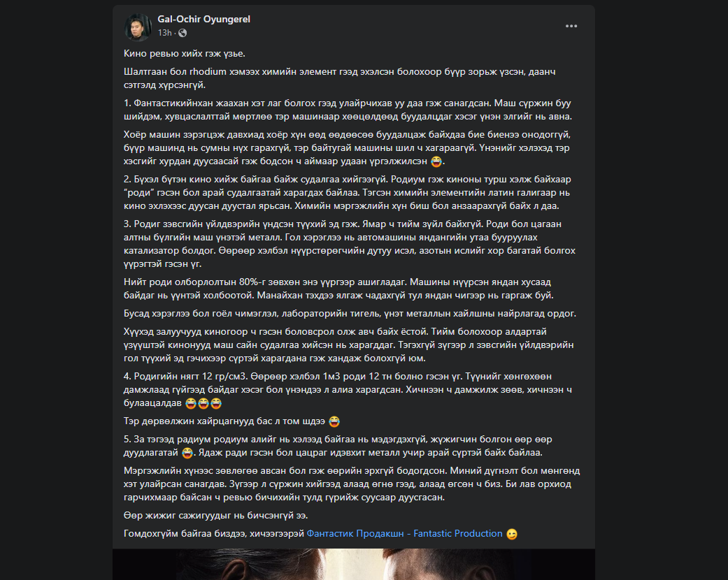728x580 pixels.
Task: Click Gal-Ochir Oyungerel's profile picture
Action: pyautogui.click(x=138, y=27)
